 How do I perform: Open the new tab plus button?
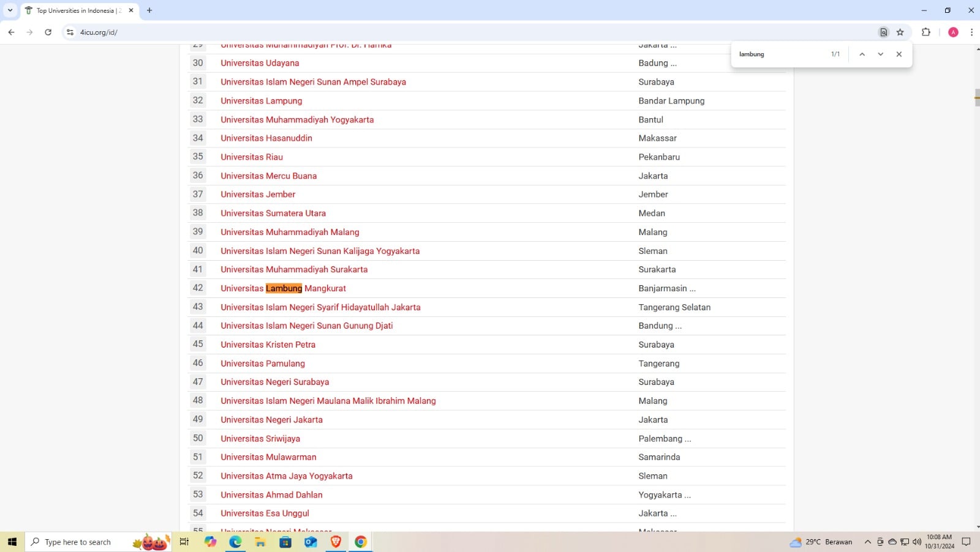click(x=149, y=10)
